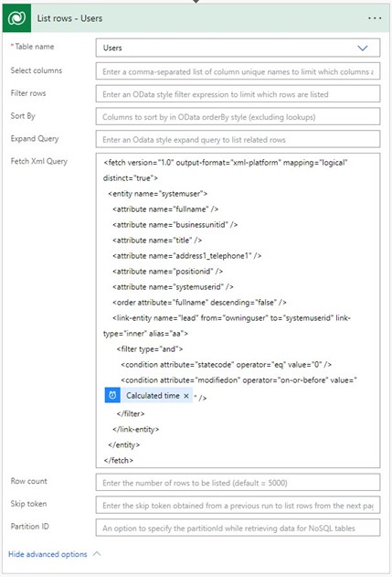392x577 pixels.
Task: Click the Fetch Xml Query label
Action: click(39, 161)
